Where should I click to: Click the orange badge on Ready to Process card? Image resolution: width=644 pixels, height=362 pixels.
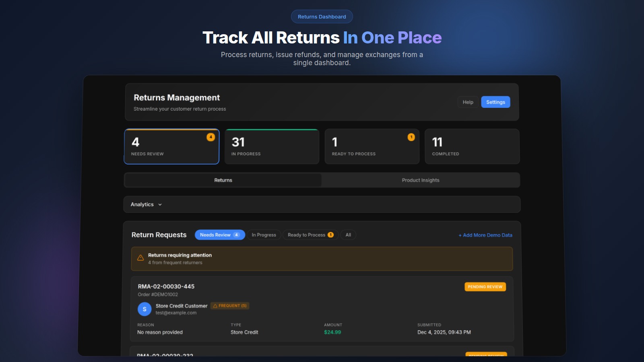tap(411, 137)
